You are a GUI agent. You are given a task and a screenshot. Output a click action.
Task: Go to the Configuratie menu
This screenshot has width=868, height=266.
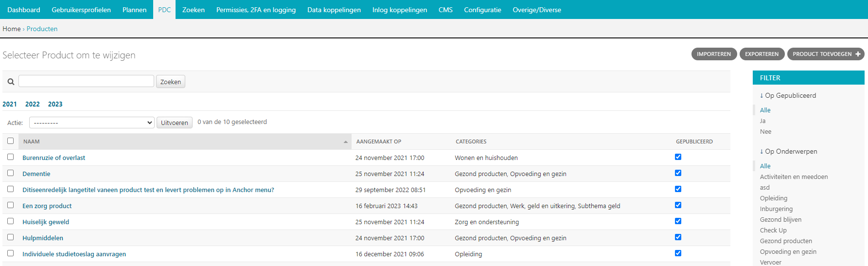click(x=482, y=10)
